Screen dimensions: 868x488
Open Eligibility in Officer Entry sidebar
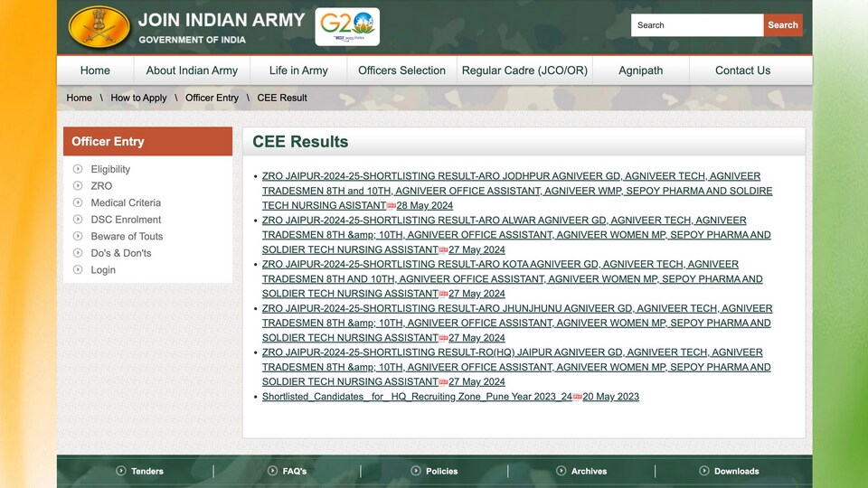110,169
